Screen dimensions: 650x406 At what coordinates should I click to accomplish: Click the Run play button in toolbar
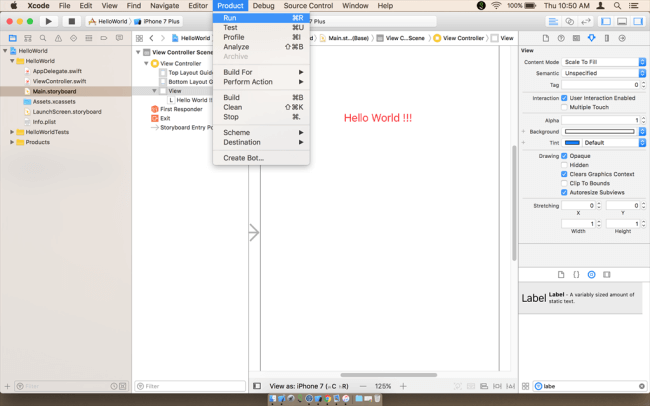49,21
